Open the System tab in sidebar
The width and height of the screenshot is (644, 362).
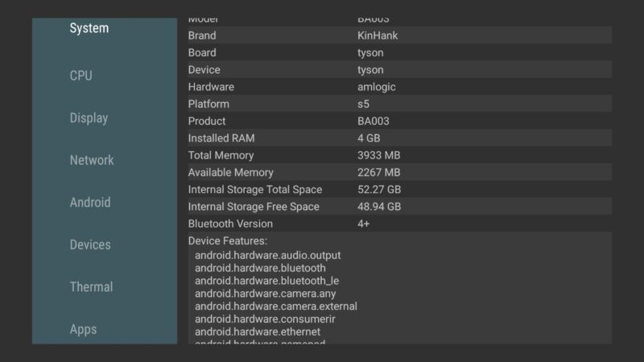[x=89, y=28]
